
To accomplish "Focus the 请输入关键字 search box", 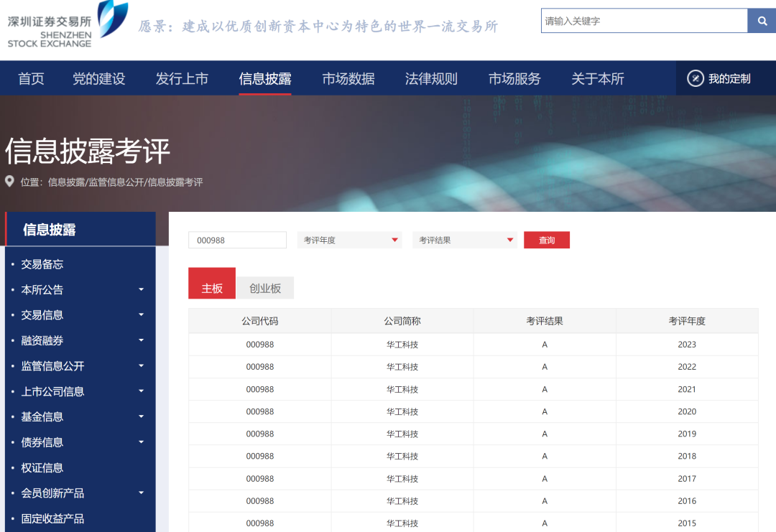I will tap(644, 21).
